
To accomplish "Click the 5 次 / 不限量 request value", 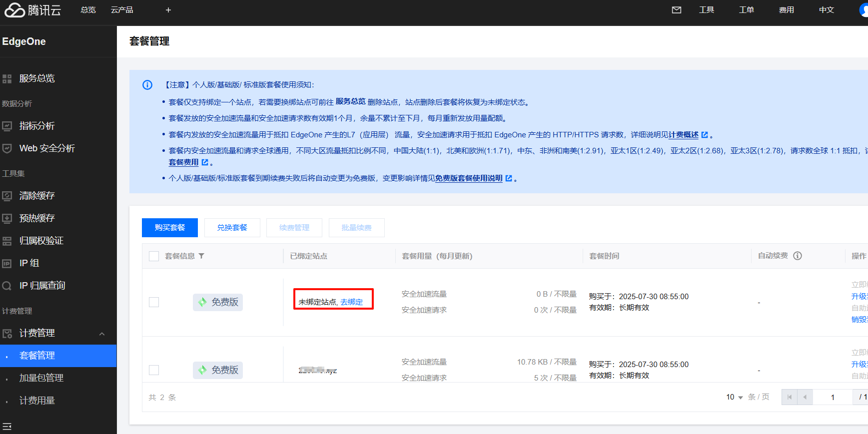I will (x=555, y=378).
